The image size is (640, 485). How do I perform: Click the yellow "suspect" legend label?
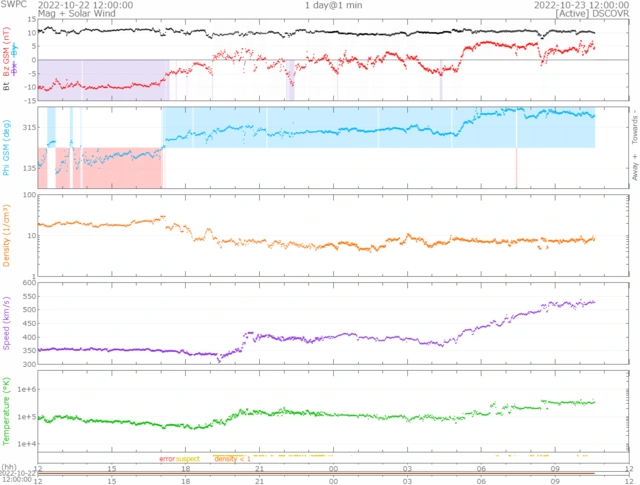click(188, 459)
